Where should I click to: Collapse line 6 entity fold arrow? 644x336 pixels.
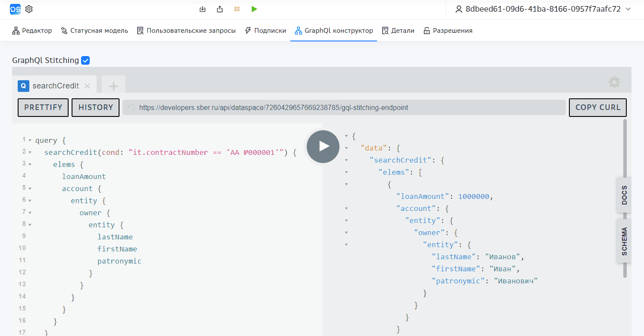coord(30,201)
